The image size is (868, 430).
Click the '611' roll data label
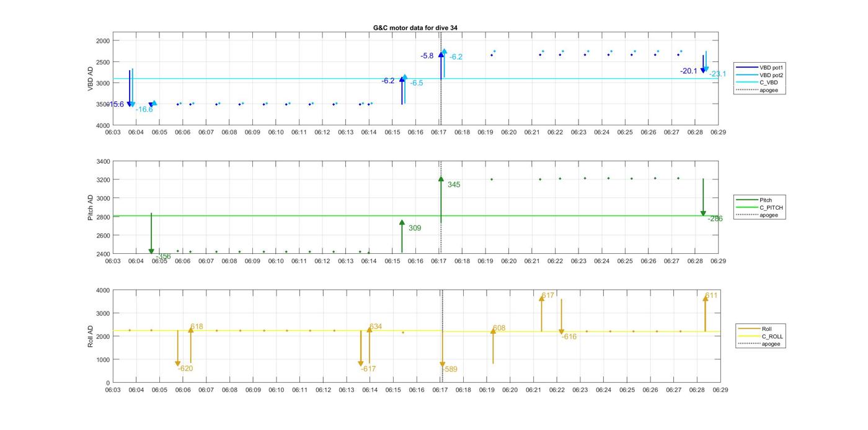tap(712, 295)
